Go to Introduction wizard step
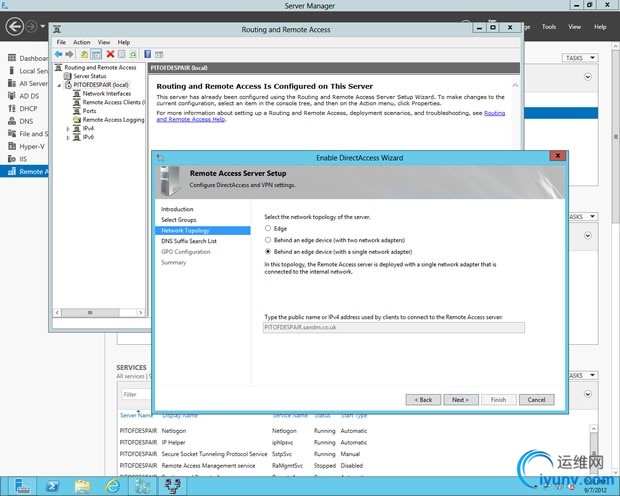 177,209
